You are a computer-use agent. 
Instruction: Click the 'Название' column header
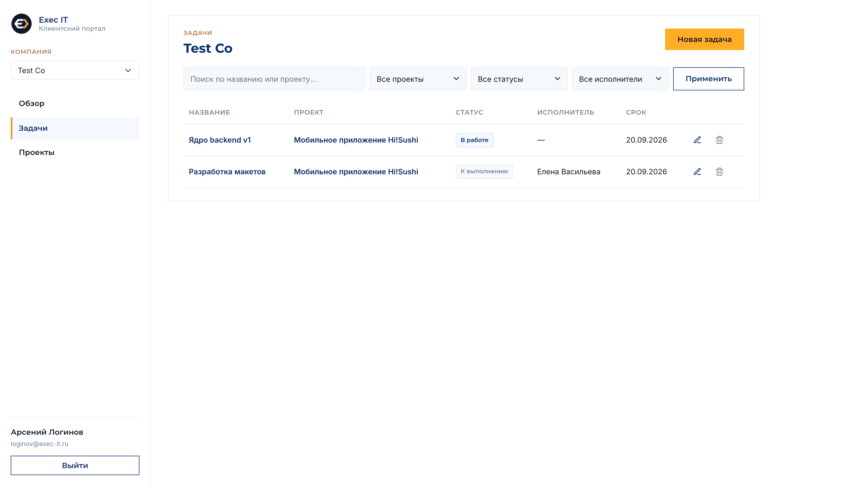(209, 112)
